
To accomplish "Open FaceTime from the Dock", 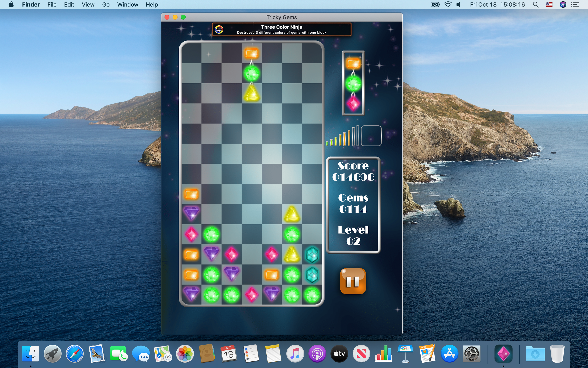I will pos(119,353).
